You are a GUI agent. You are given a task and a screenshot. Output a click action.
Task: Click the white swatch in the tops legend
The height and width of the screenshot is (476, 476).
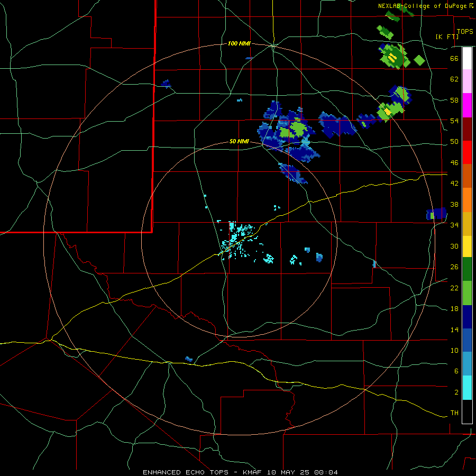(467, 58)
